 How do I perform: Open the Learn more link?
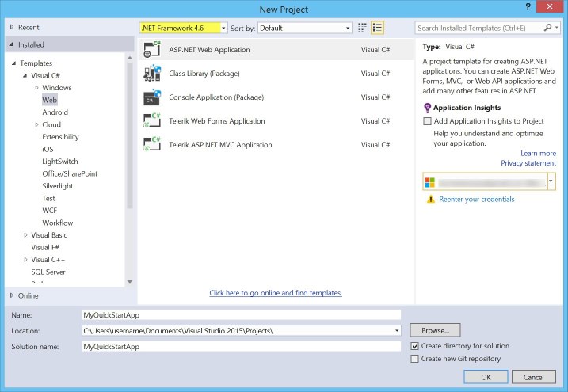(538, 154)
